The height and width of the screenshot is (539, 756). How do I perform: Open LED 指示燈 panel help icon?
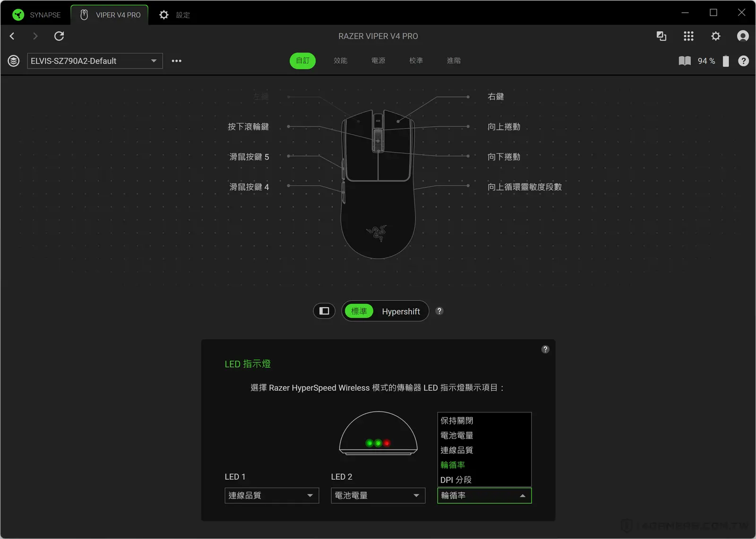click(x=545, y=349)
